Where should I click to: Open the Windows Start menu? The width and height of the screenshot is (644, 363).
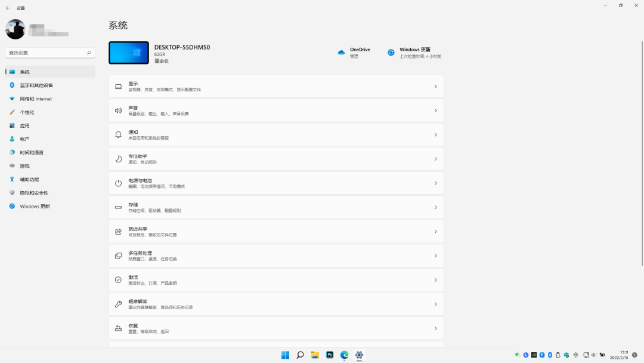point(286,355)
